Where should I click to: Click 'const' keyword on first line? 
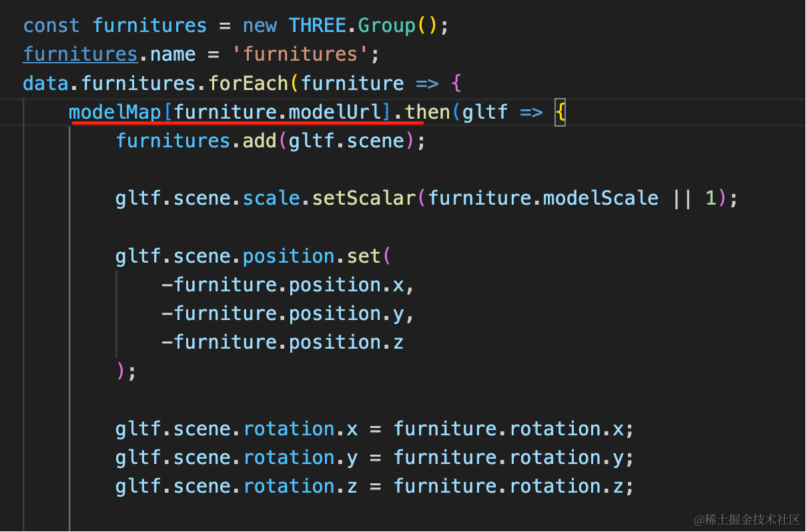pyautogui.click(x=51, y=26)
